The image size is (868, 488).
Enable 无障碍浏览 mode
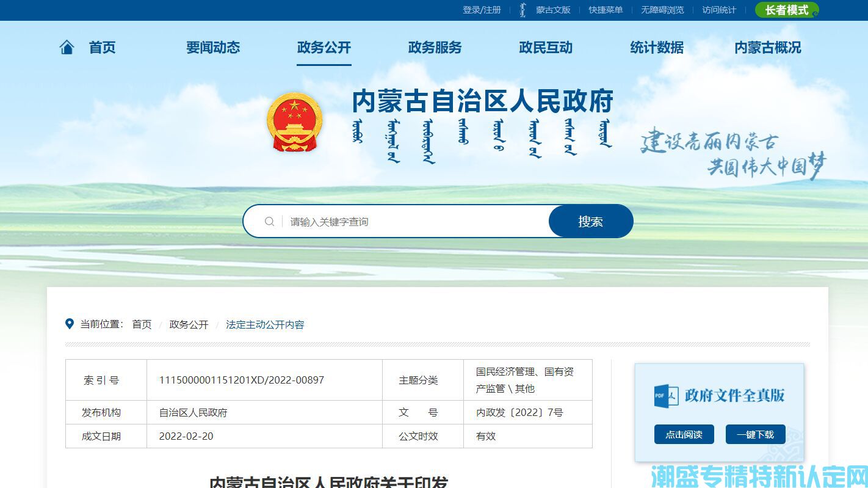pos(662,10)
